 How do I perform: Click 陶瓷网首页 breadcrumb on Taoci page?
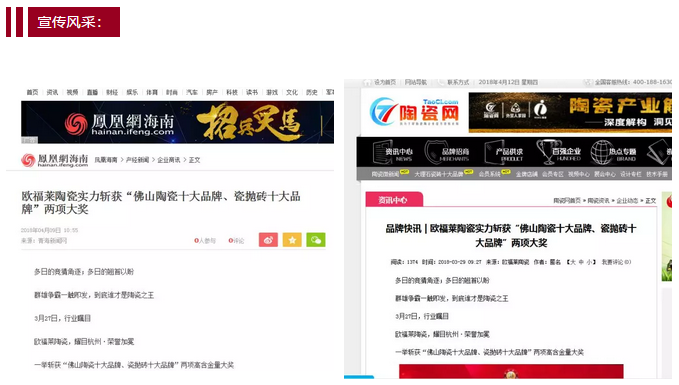click(x=567, y=201)
